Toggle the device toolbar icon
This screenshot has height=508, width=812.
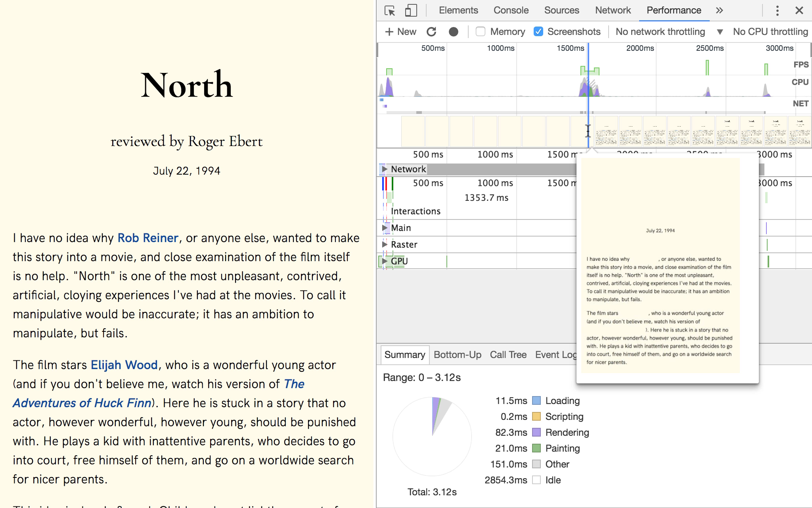(x=411, y=11)
